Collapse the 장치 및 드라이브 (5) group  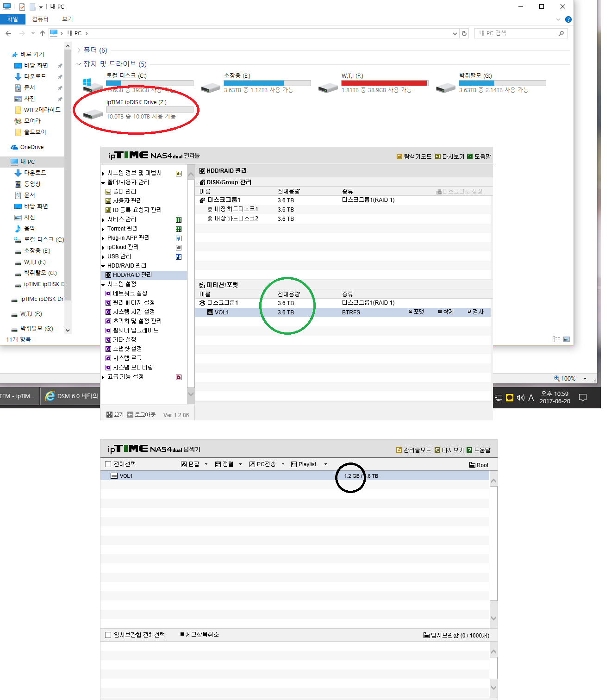point(79,64)
